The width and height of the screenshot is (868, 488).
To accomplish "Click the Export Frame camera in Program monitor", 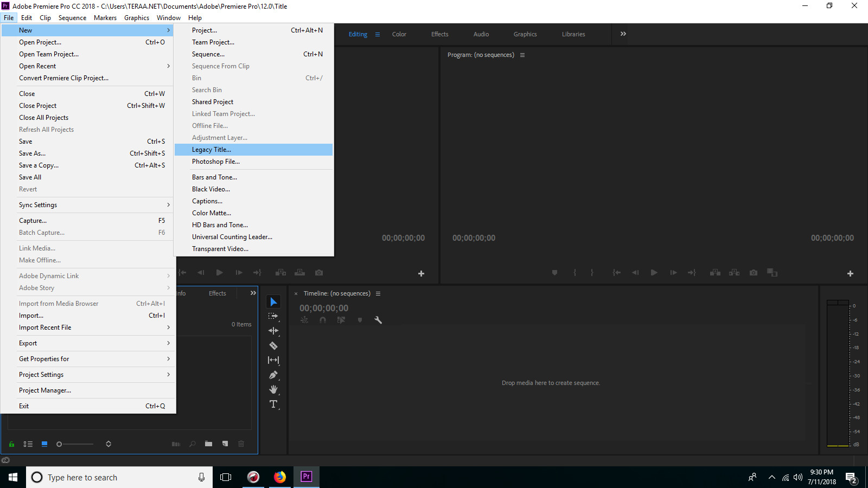I will 754,273.
